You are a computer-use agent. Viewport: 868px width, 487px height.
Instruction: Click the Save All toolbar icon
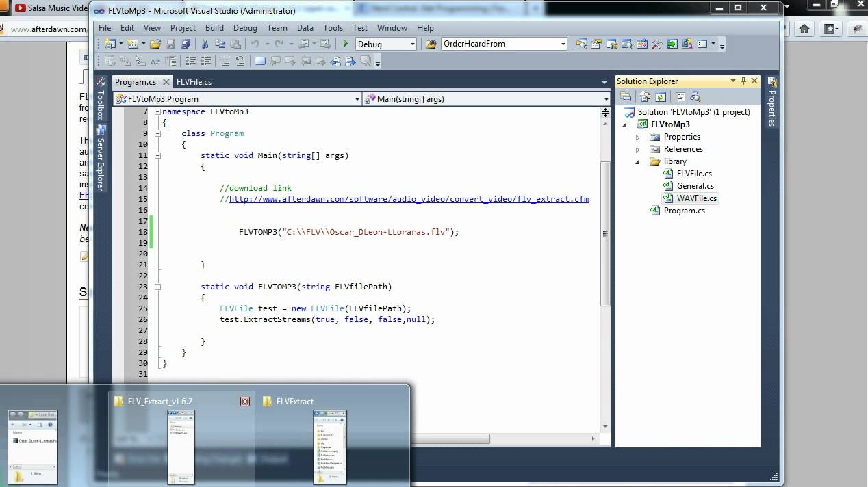[x=186, y=44]
